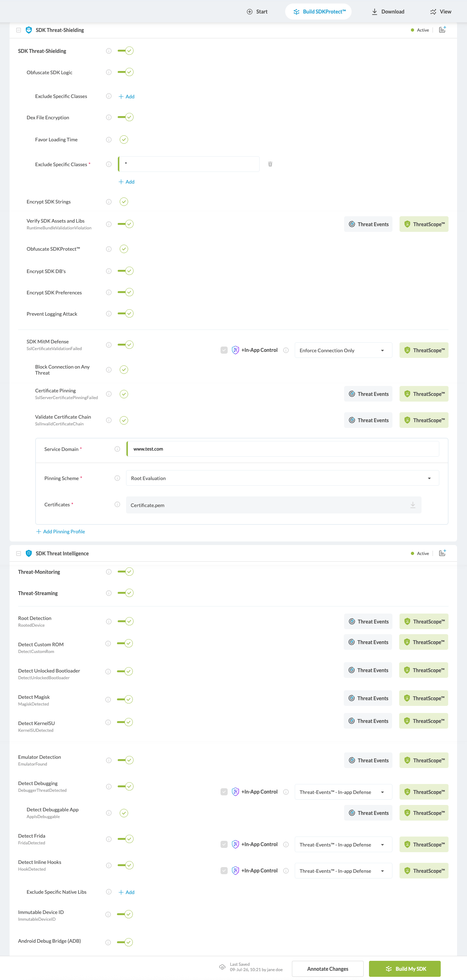Toggle Detect KernelSU switch

click(125, 722)
